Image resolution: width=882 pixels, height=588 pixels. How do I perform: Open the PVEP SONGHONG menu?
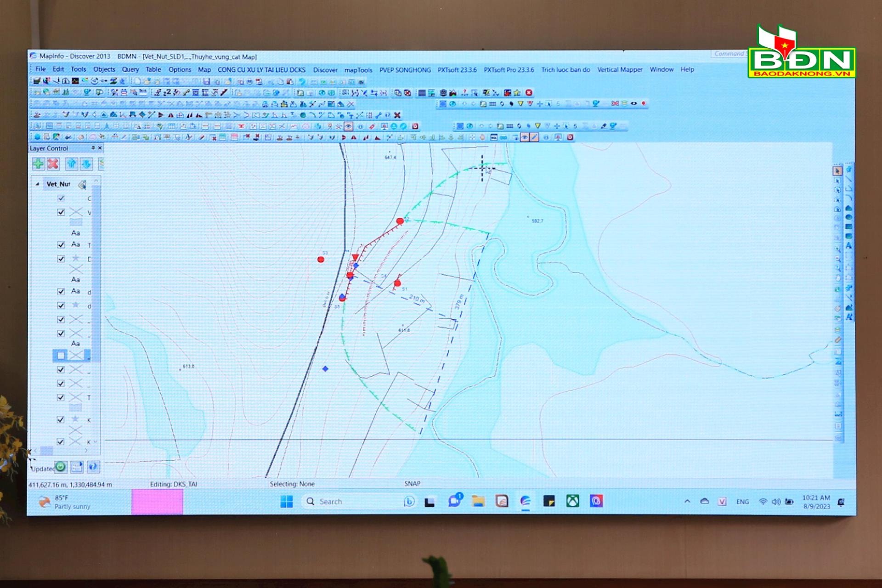click(x=405, y=70)
